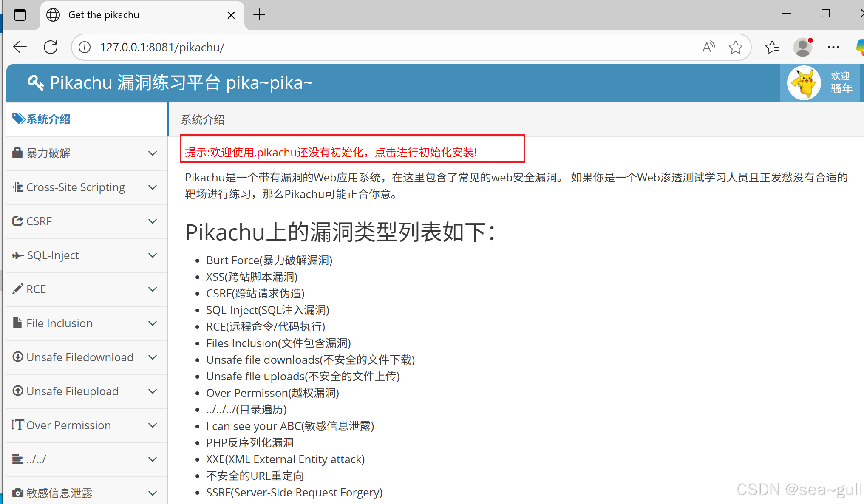Open read aloud icon in address bar
Viewport: 864px width, 504px height.
[x=708, y=47]
